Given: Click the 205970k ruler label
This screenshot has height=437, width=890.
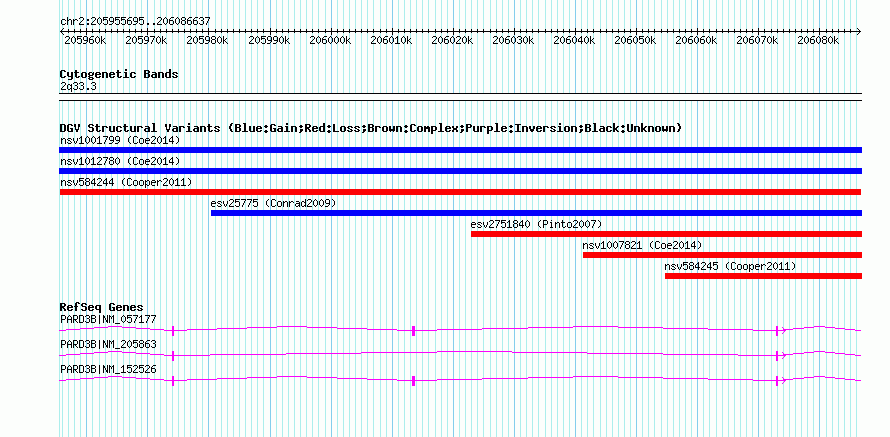Looking at the screenshot, I should 146,40.
